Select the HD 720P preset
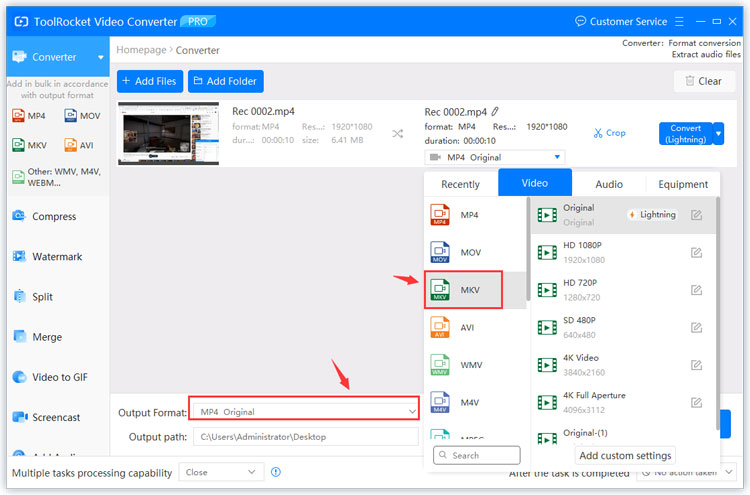The width and height of the screenshot is (750, 495). coord(623,290)
